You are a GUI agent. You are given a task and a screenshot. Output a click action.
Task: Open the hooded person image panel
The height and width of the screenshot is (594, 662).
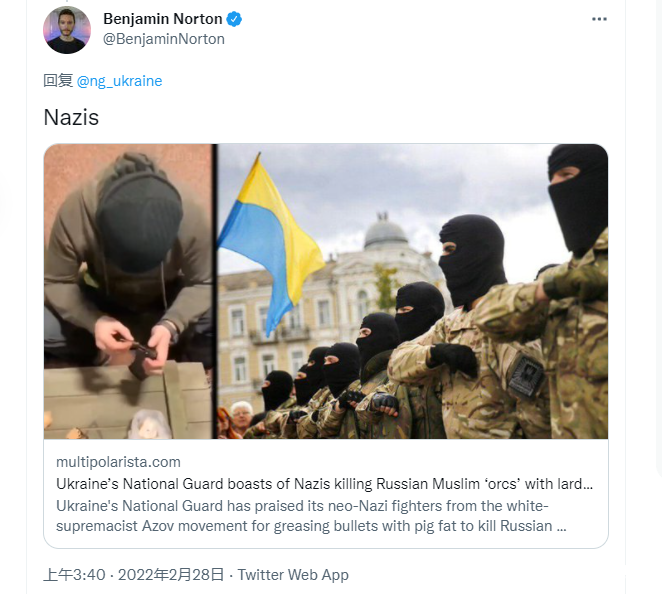point(128,291)
